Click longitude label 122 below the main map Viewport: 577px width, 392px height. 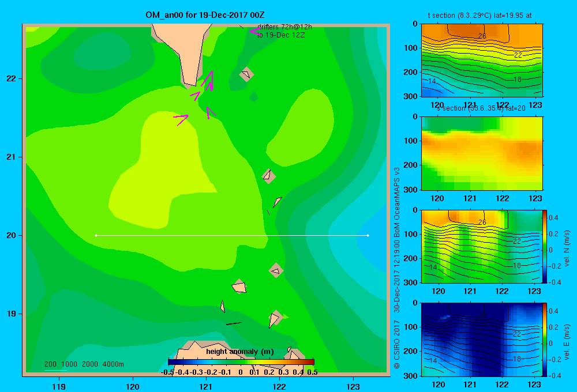tap(279, 386)
